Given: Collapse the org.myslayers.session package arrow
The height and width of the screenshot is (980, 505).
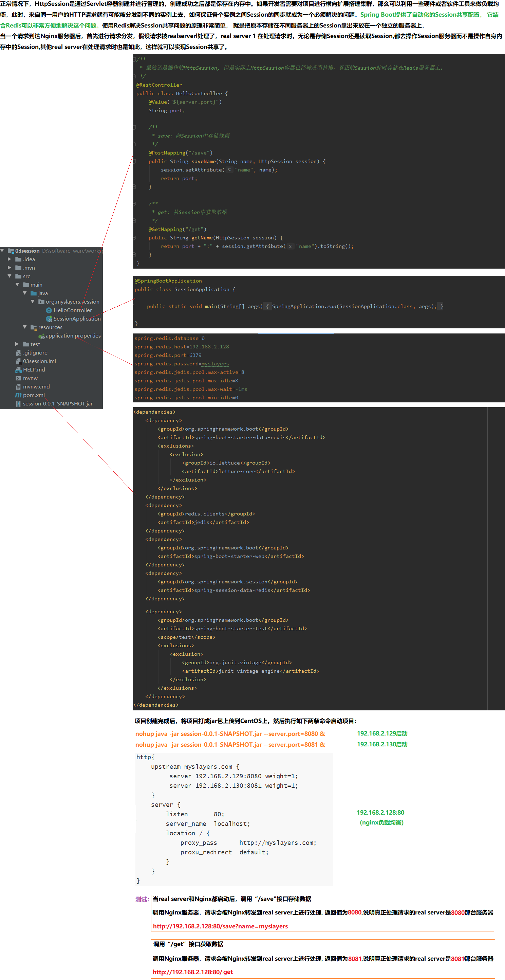Looking at the screenshot, I should [x=32, y=302].
